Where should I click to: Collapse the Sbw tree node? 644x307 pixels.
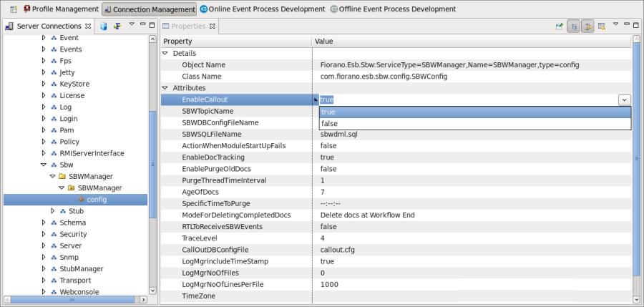[x=44, y=165]
